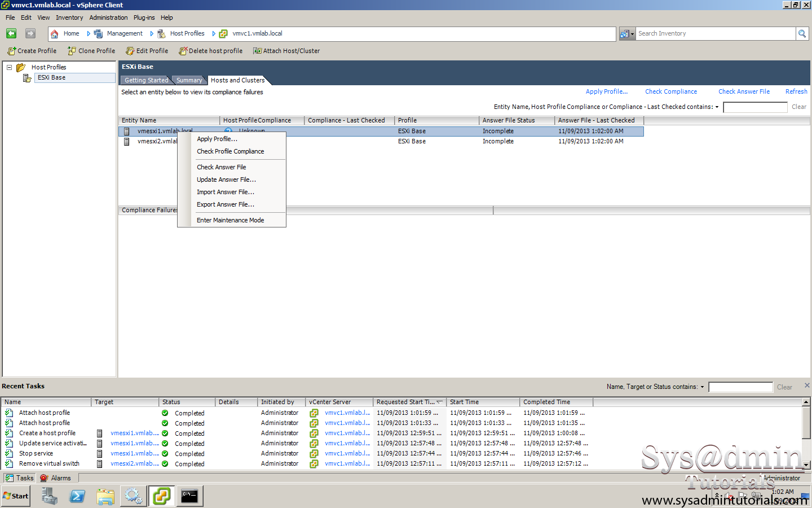Go back with the green arrow
812x508 pixels.
pos(11,34)
